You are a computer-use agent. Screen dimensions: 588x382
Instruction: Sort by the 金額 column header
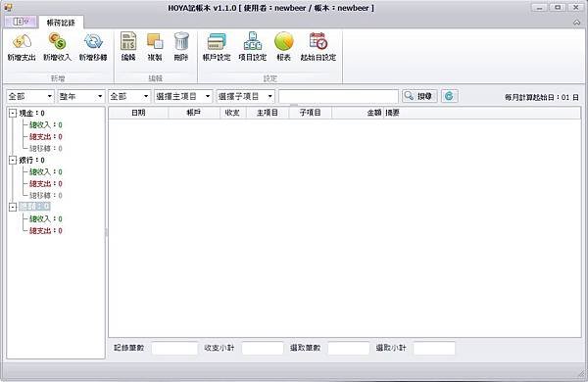click(358, 113)
